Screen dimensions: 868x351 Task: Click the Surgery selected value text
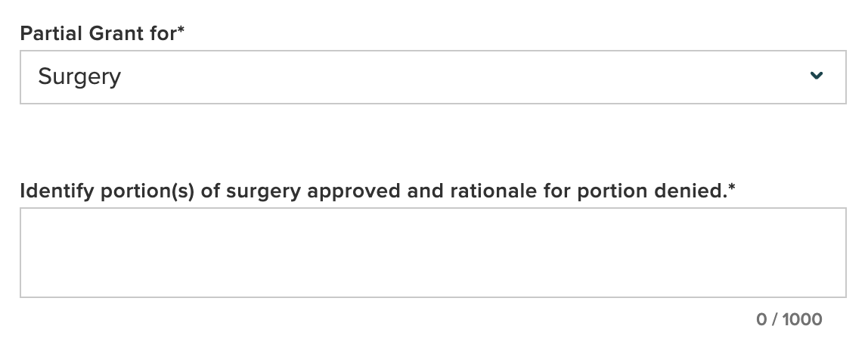[x=79, y=77]
